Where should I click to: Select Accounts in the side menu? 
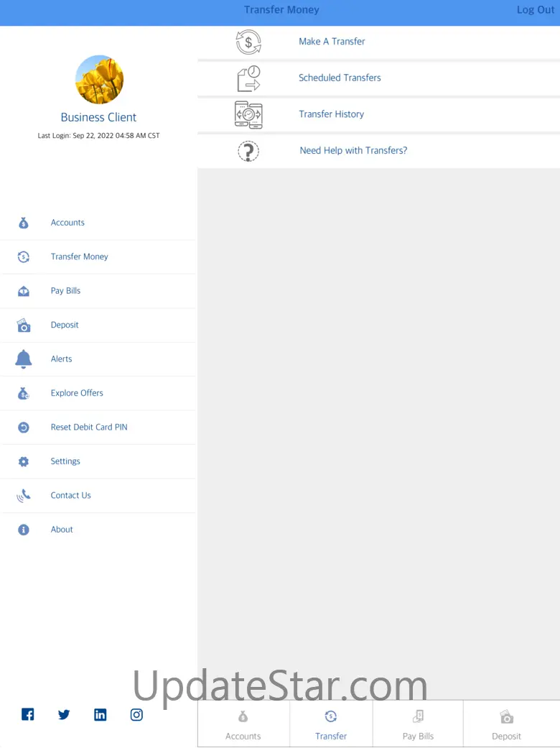click(x=98, y=223)
